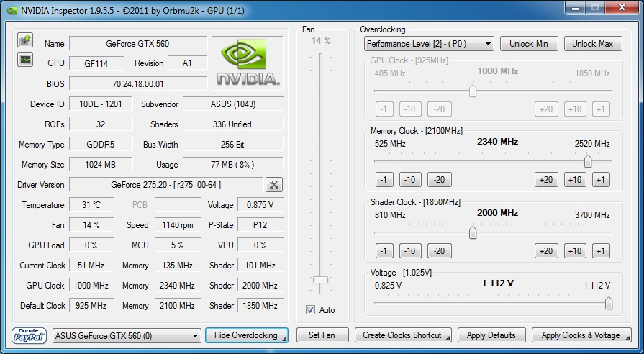Image resolution: width=644 pixels, height=354 pixels.
Task: Click the Shader Clock slider handle
Action: pos(473,232)
